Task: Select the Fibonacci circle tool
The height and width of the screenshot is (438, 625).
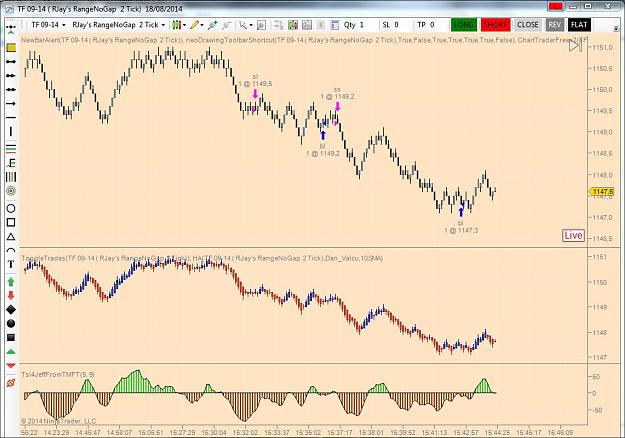Action: pyautogui.click(x=11, y=191)
